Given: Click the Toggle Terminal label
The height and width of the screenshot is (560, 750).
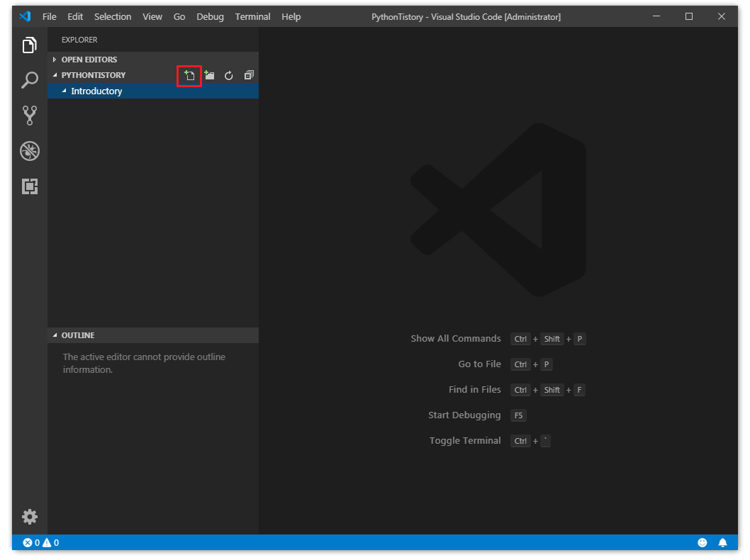Looking at the screenshot, I should [465, 440].
